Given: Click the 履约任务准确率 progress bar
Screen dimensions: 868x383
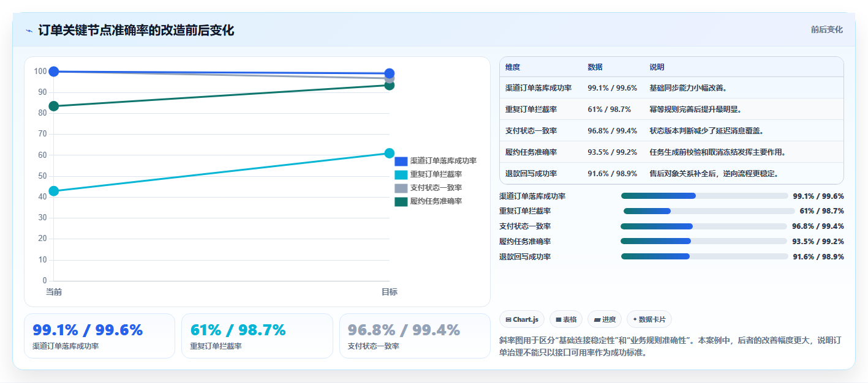Looking at the screenshot, I should 704,241.
